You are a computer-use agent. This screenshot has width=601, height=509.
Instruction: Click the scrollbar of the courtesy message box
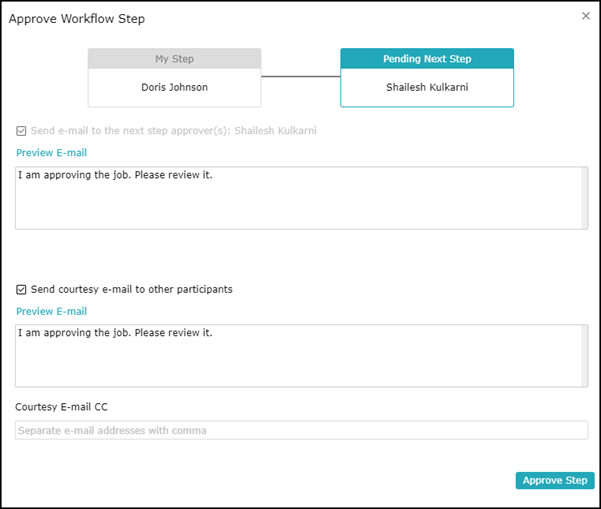[584, 355]
